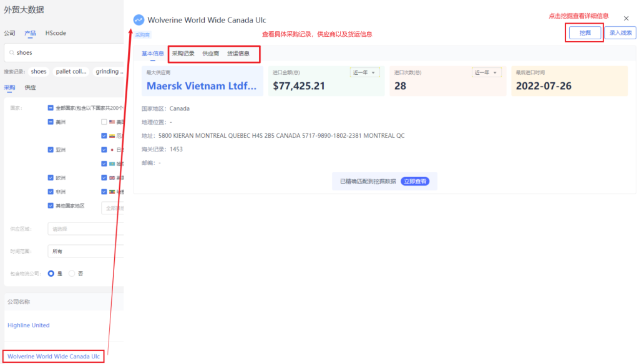
Task: Open the Highline United company link
Action: (x=29, y=325)
